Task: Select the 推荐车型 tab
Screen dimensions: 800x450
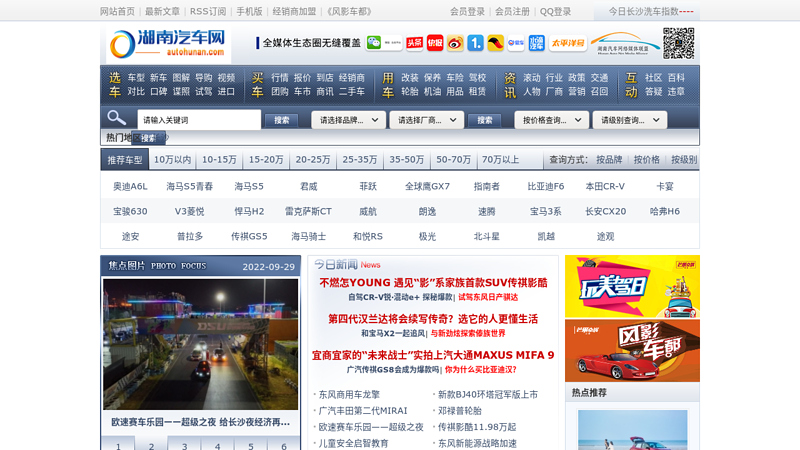Action: pyautogui.click(x=125, y=160)
